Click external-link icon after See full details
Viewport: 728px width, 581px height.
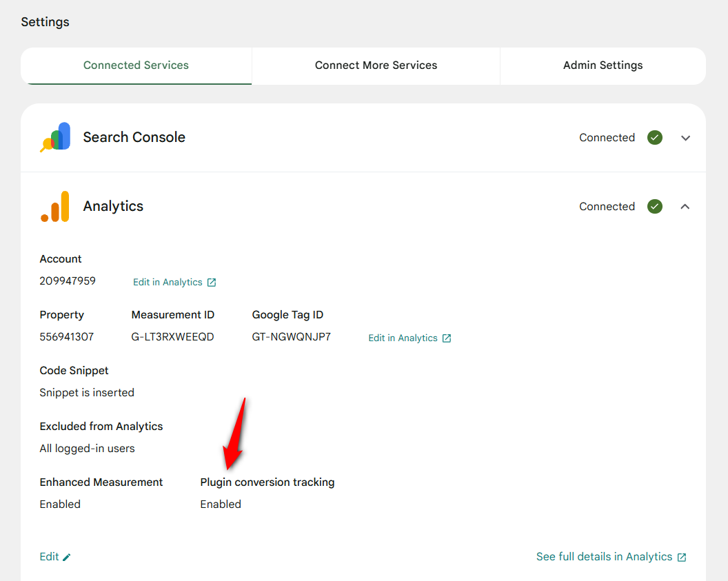pyautogui.click(x=682, y=558)
